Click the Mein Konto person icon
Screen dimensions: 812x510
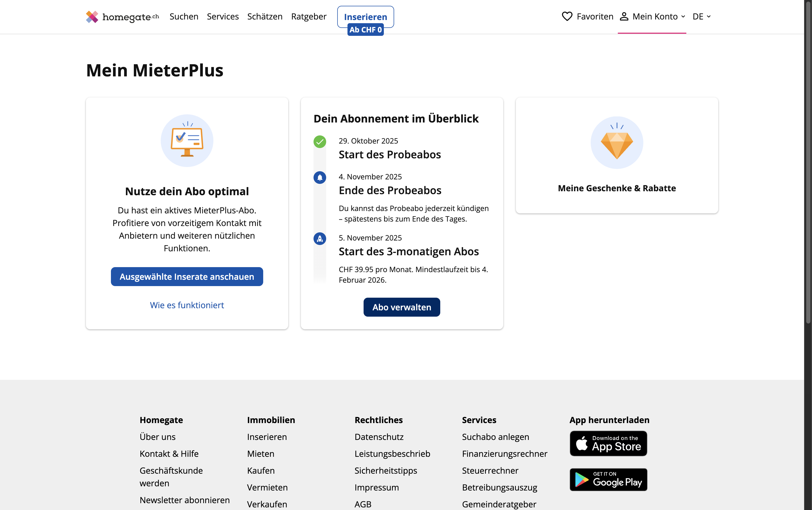click(624, 17)
